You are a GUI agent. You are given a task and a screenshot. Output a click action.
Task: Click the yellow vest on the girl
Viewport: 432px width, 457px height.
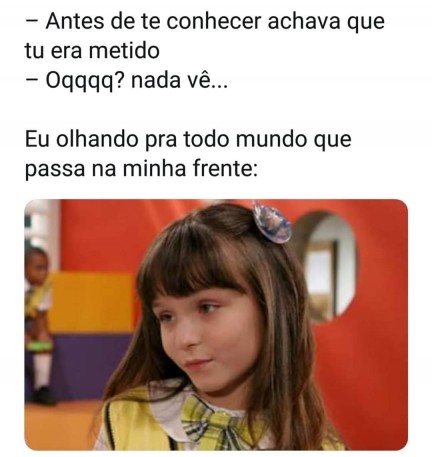[140, 422]
